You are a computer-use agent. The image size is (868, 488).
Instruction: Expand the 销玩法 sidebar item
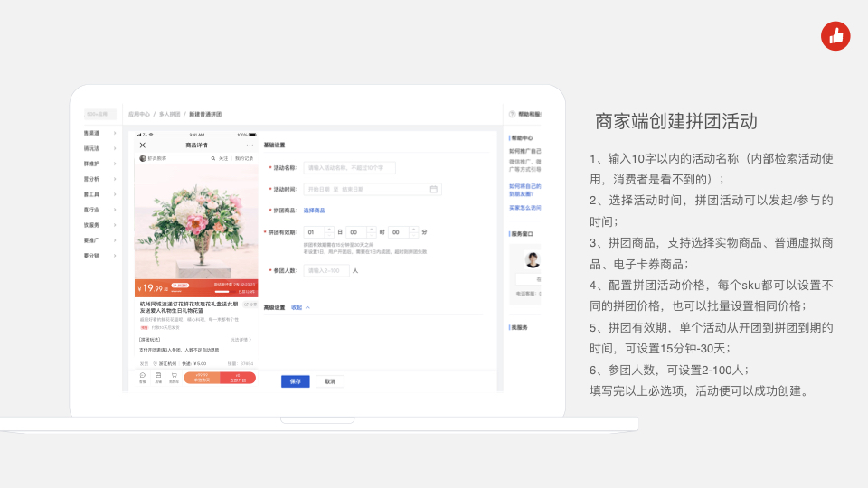(x=99, y=148)
